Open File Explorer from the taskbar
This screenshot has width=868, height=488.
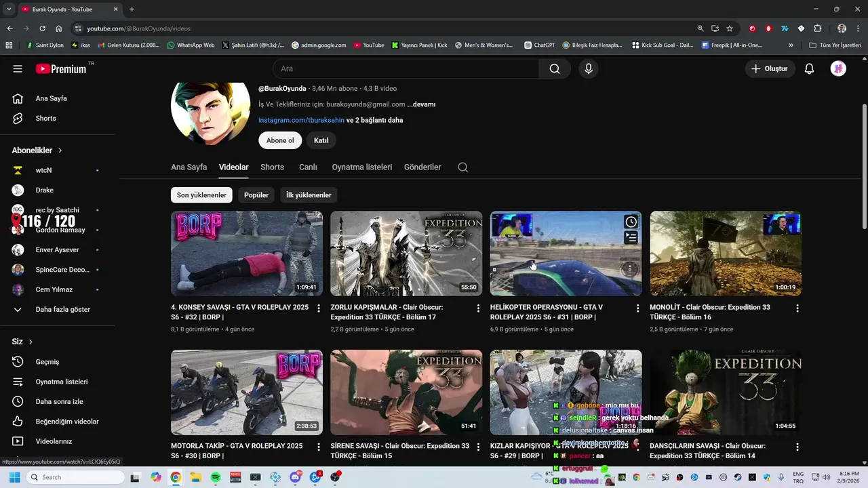[195, 477]
